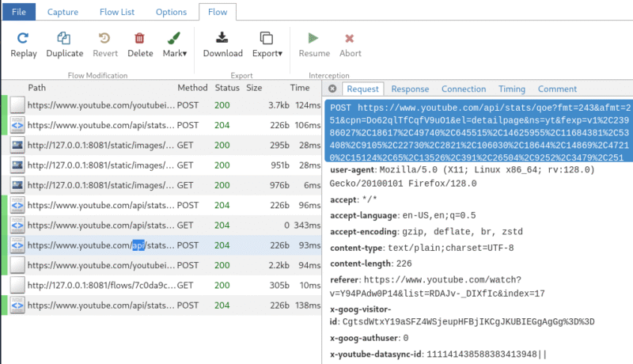Viewport: 633px width, 364px height.
Task: Click the code icon of the 343ms flow
Action: [17, 226]
